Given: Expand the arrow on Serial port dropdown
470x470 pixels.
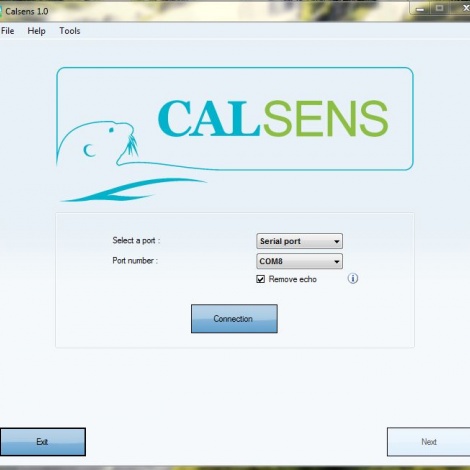Looking at the screenshot, I should (337, 241).
